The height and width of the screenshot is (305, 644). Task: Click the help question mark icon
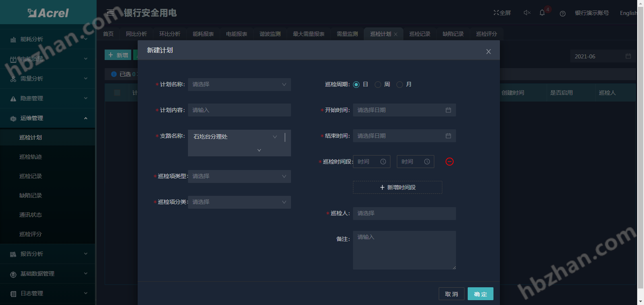(x=563, y=14)
